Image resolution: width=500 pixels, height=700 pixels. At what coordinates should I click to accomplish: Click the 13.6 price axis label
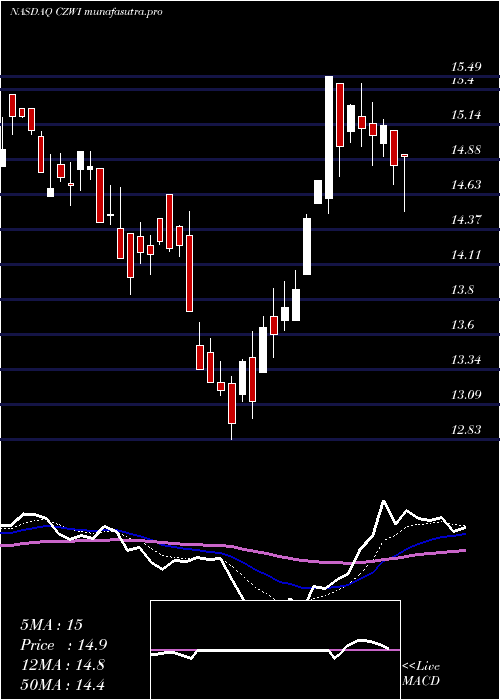(x=463, y=325)
